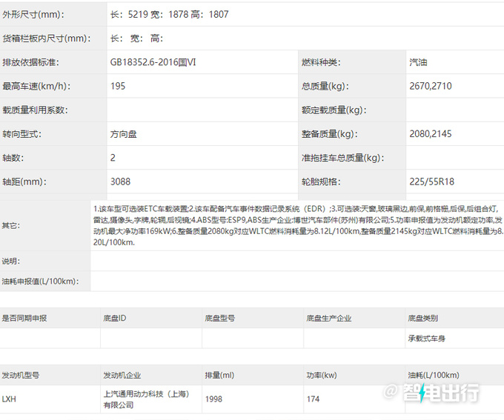The image size is (504, 420).
Task: Click the 总质量(kg) label
Action: tap(325, 86)
